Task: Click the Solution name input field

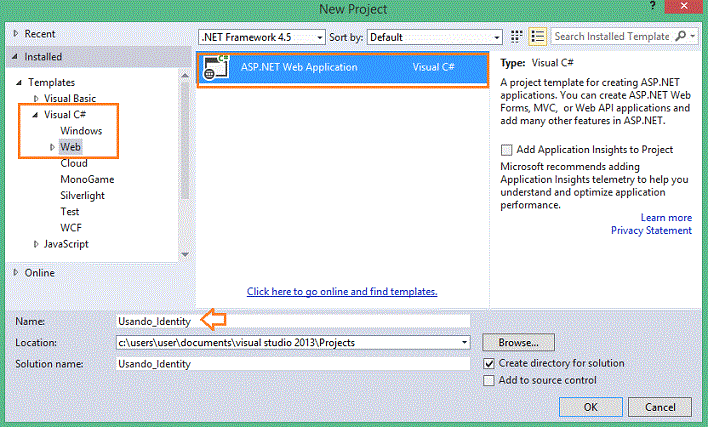Action: [293, 364]
